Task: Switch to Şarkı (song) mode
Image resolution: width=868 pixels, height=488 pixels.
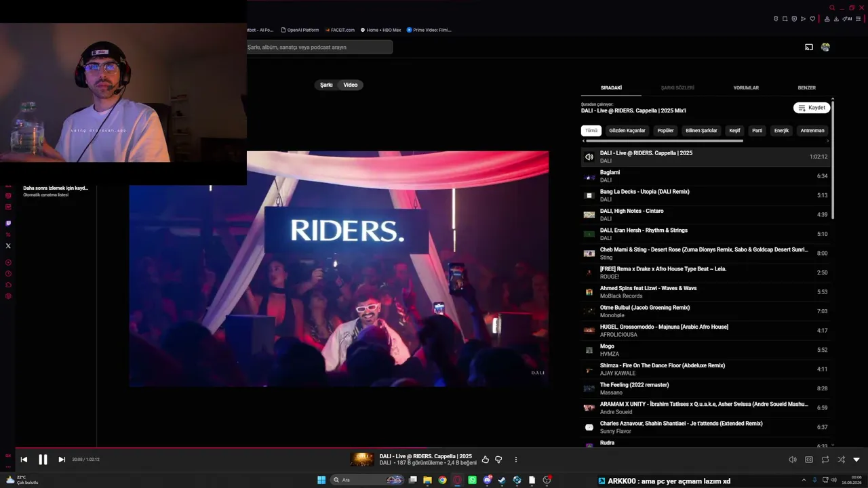Action: click(326, 85)
